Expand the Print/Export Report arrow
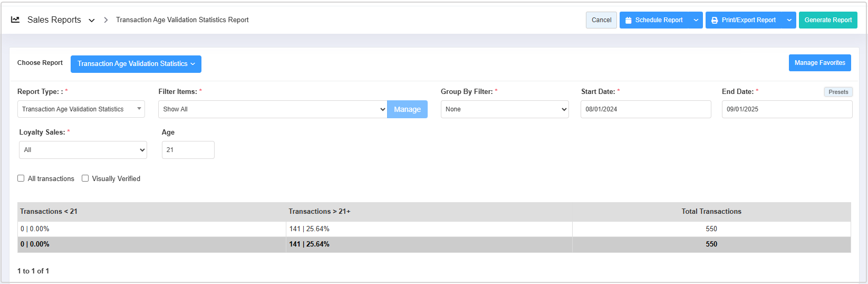868x284 pixels. (x=789, y=20)
